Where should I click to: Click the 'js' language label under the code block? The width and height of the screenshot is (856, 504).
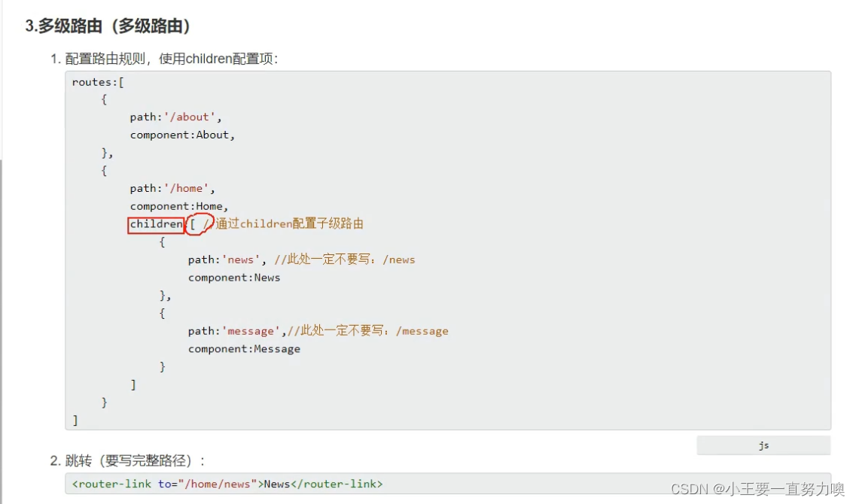763,445
